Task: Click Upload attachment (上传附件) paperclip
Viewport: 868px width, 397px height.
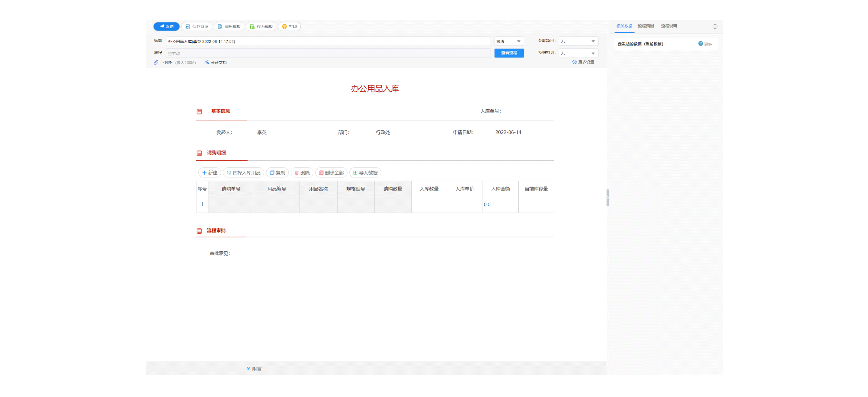Action: point(156,62)
